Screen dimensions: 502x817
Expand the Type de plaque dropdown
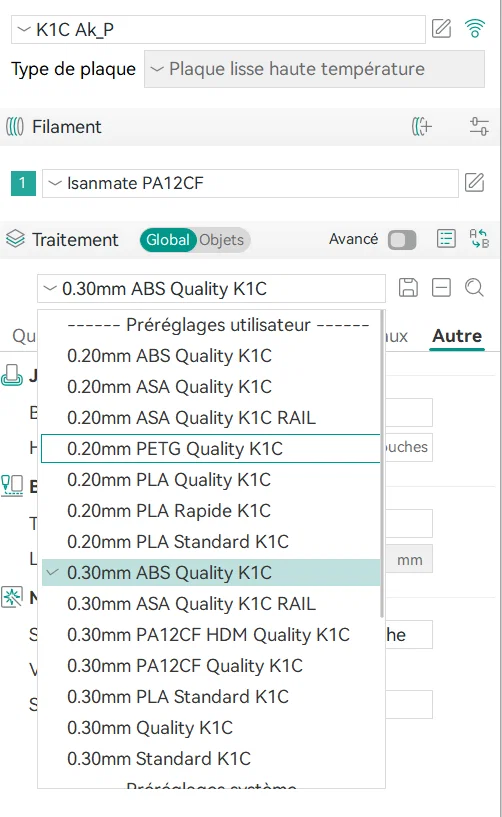[314, 69]
